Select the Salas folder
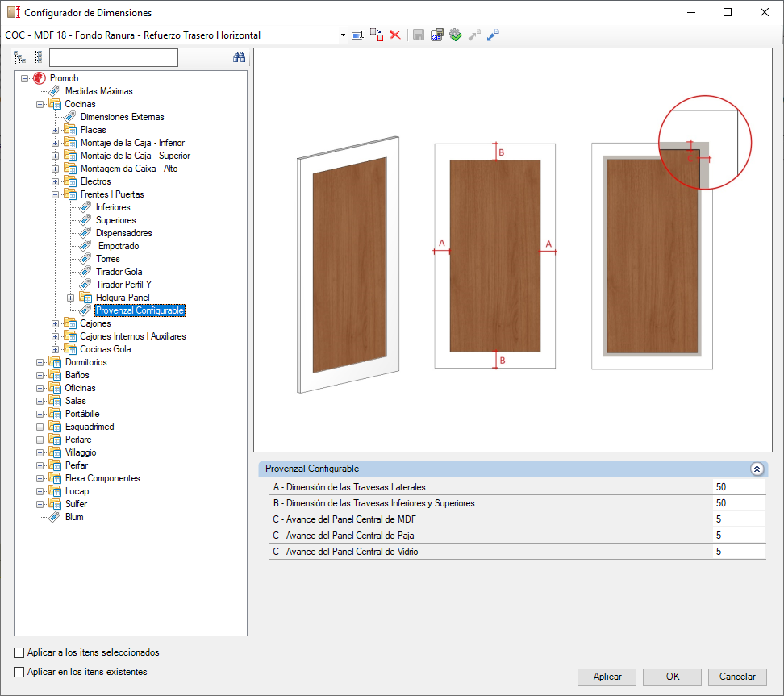 click(76, 401)
